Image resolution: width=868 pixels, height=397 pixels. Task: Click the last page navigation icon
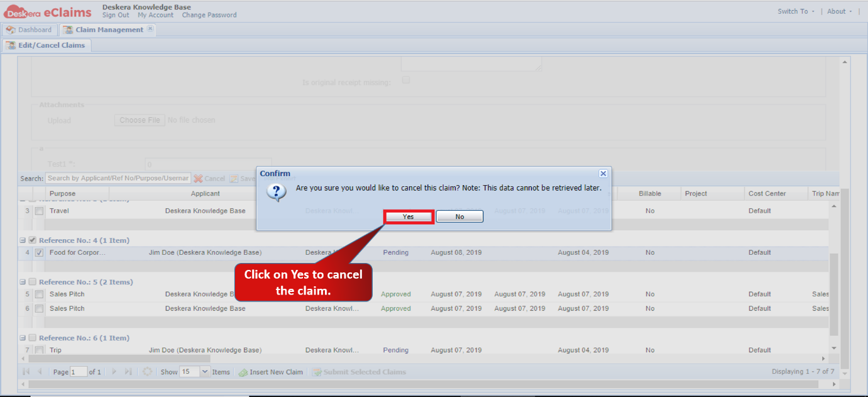point(128,372)
